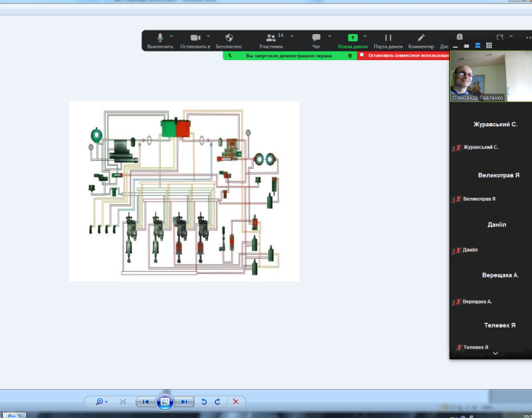Stop video with the camera button
The width and height of the screenshot is (532, 418).
(x=195, y=41)
